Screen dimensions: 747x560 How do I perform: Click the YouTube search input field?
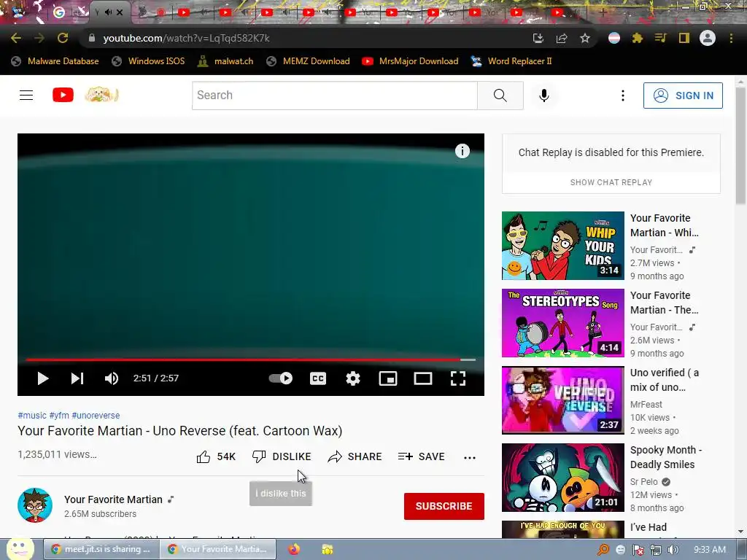334,96
